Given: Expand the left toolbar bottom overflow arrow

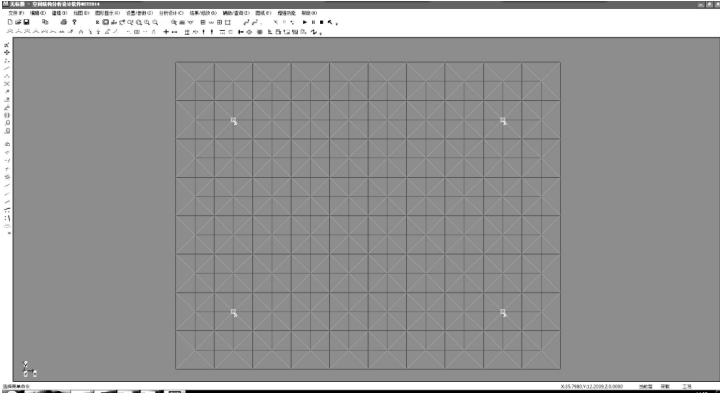Looking at the screenshot, I should pyautogui.click(x=9, y=234).
